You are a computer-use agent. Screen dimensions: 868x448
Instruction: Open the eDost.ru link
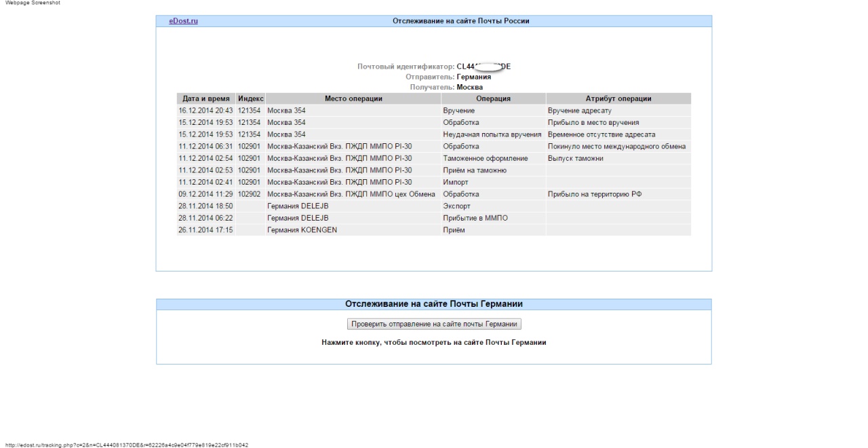183,21
